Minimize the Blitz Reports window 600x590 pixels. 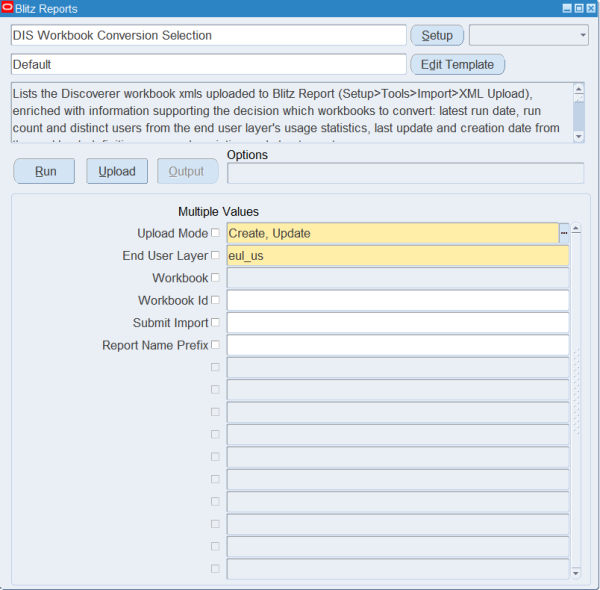[567, 8]
